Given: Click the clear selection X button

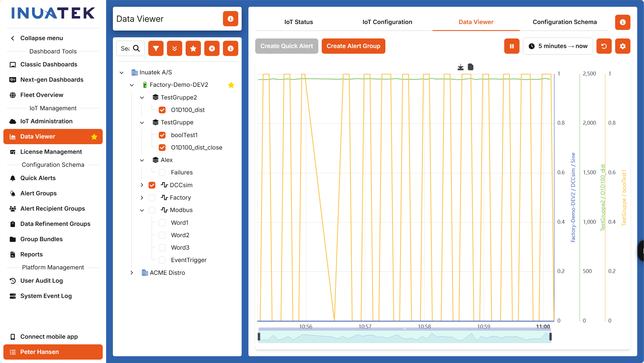Looking at the screenshot, I should pyautogui.click(x=212, y=48).
